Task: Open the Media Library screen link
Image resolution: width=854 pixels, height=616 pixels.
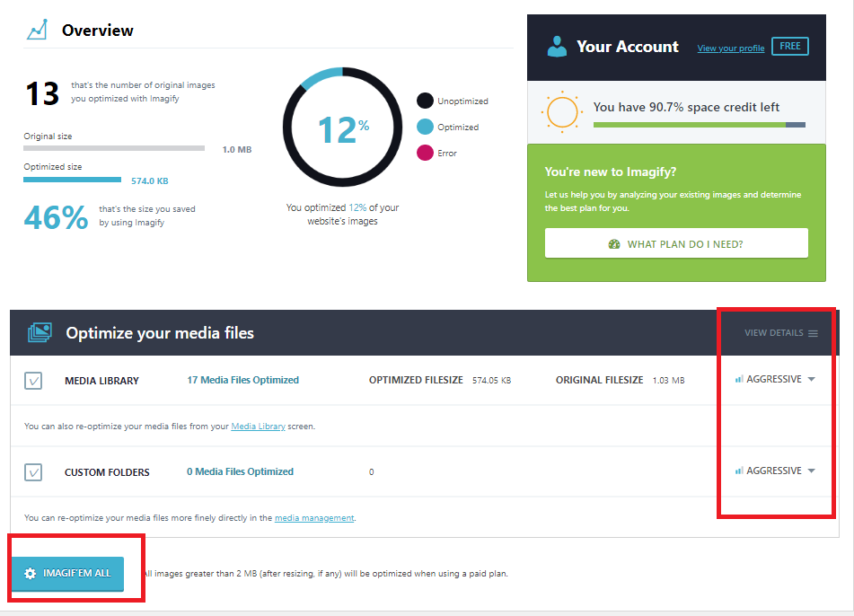Action: coord(258,427)
